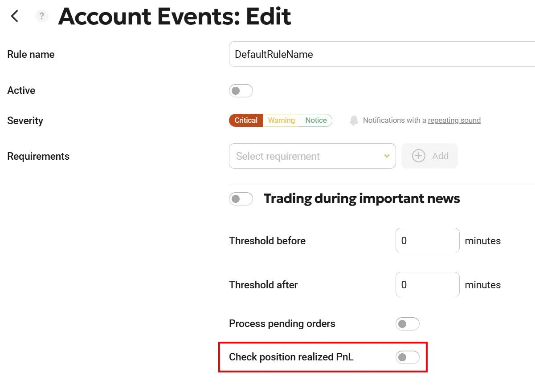Select the Critical severity option
The width and height of the screenshot is (535, 392).
246,120
